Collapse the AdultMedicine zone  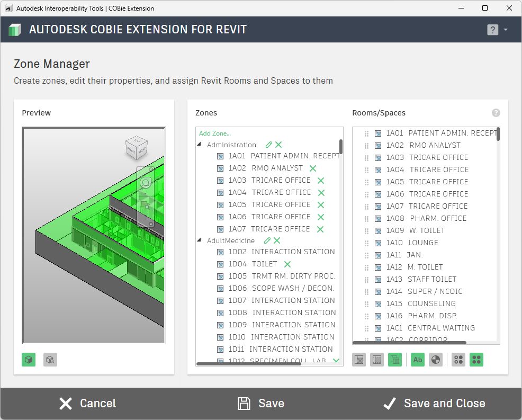199,240
